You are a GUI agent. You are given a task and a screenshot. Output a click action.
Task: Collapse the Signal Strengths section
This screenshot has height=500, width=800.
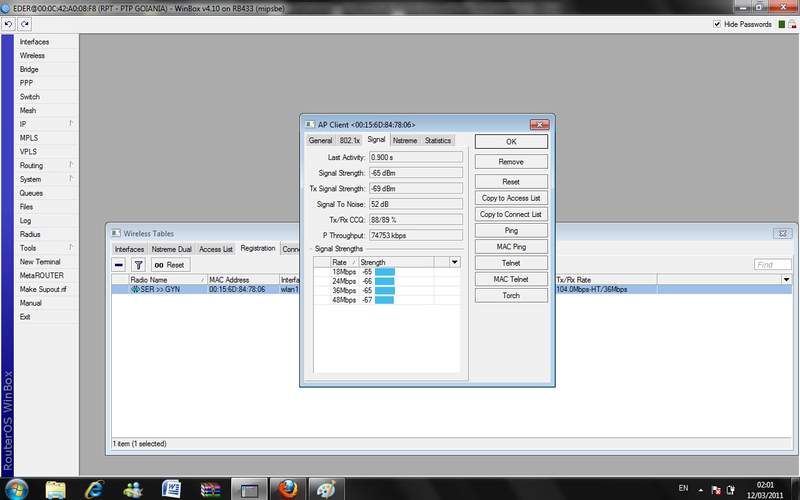[311, 249]
